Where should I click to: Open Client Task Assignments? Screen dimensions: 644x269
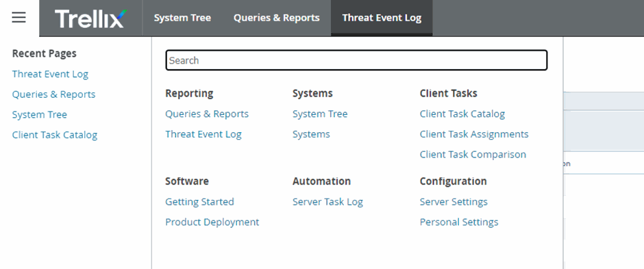[x=474, y=134]
